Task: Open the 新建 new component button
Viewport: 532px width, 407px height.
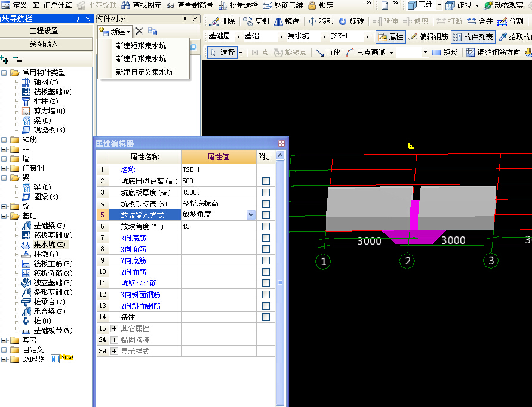Action: (x=115, y=32)
